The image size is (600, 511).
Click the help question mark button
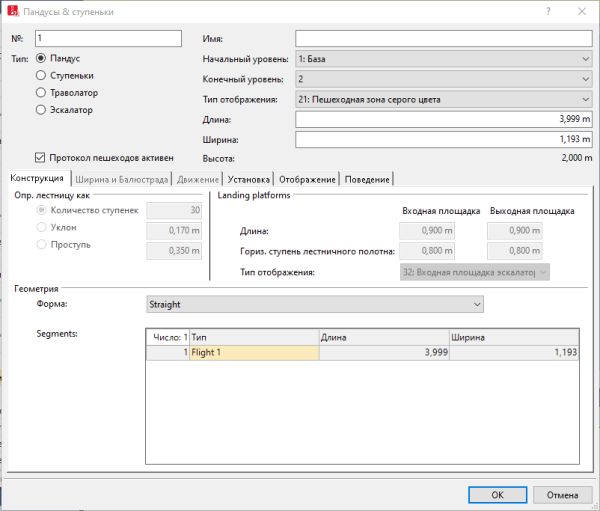click(547, 12)
